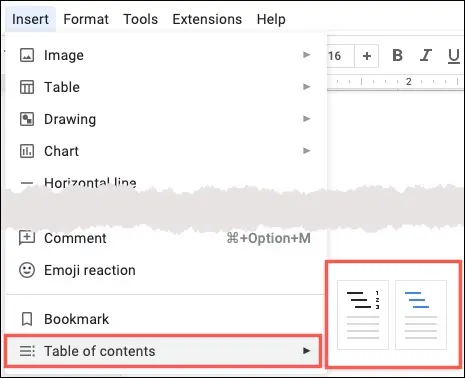
Task: Click the Table grid icon
Action: pos(27,87)
